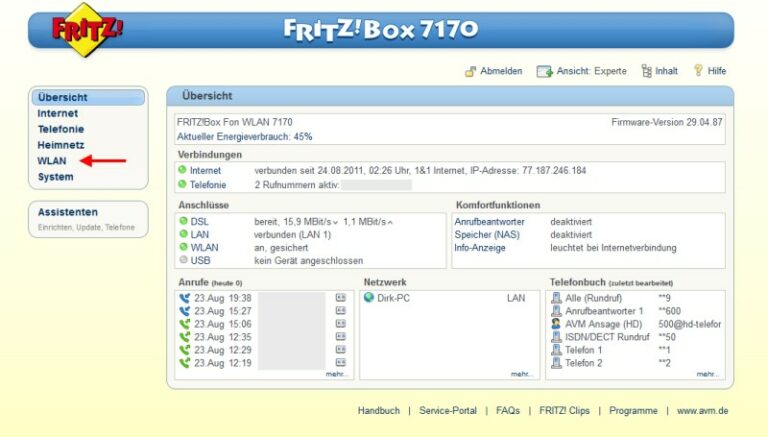Click the Aktueller Energieverbrauch: 45% link
This screenshot has height=437, width=768.
244,137
